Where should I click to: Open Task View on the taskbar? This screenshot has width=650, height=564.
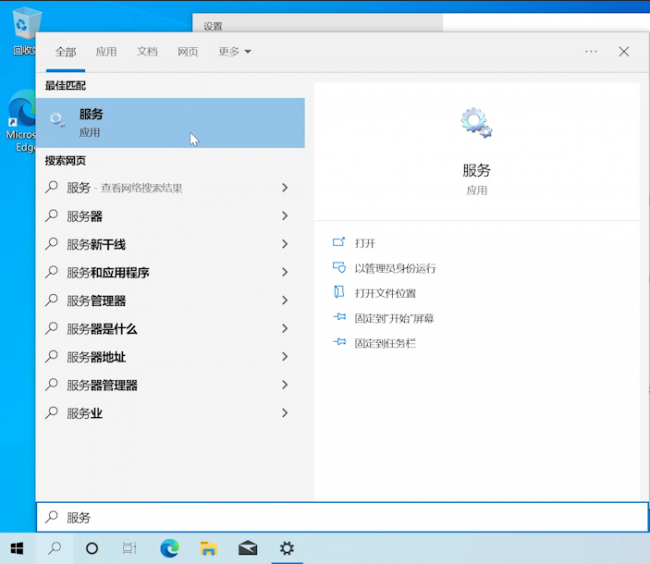[x=129, y=549]
